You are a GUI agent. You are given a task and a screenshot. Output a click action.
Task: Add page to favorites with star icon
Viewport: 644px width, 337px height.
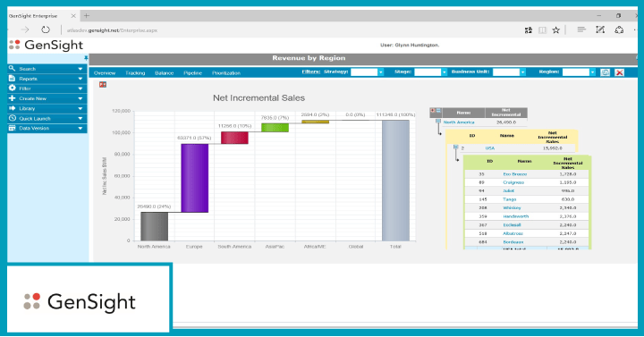click(556, 30)
